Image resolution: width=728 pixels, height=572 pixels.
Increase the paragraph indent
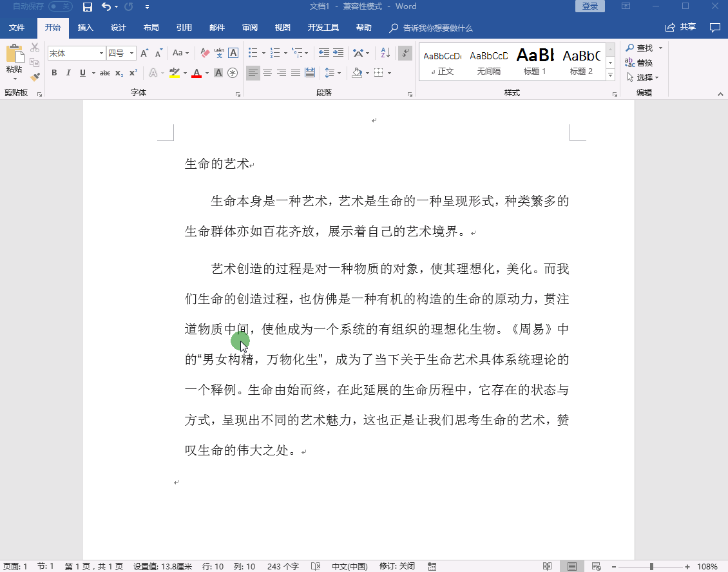click(338, 53)
